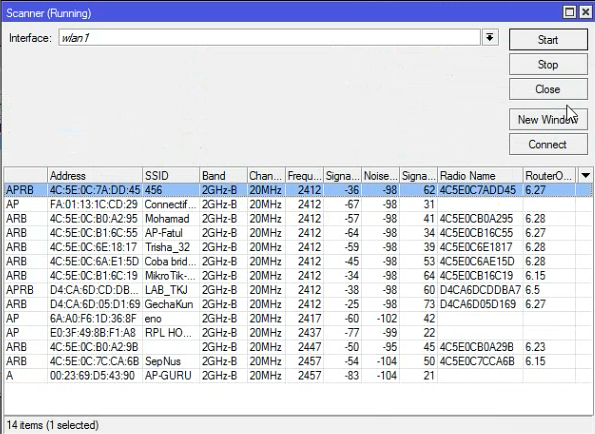Select the eno SSID
595x434 pixels.
[153, 318]
